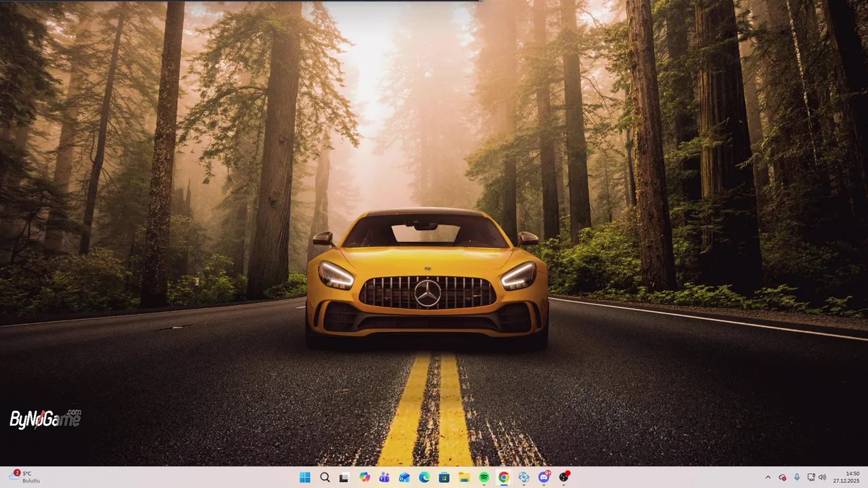Open volume speaker tray icon

coord(823,477)
